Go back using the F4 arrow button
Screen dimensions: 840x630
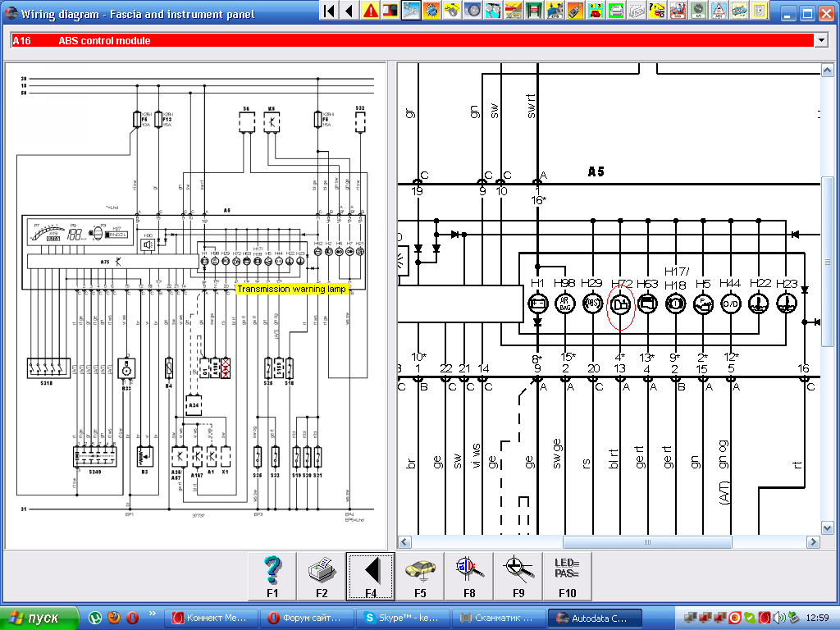coord(371,577)
